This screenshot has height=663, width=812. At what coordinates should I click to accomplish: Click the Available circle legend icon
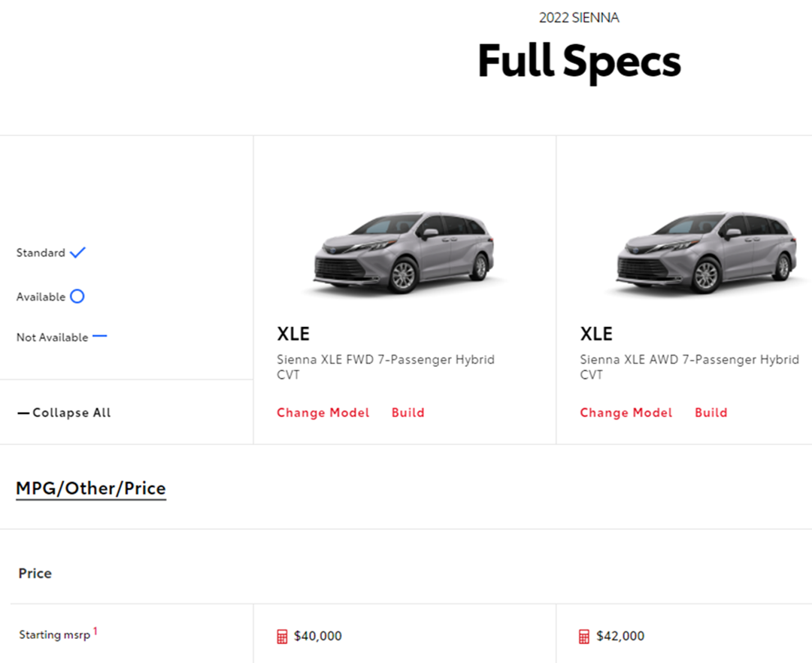click(x=77, y=296)
